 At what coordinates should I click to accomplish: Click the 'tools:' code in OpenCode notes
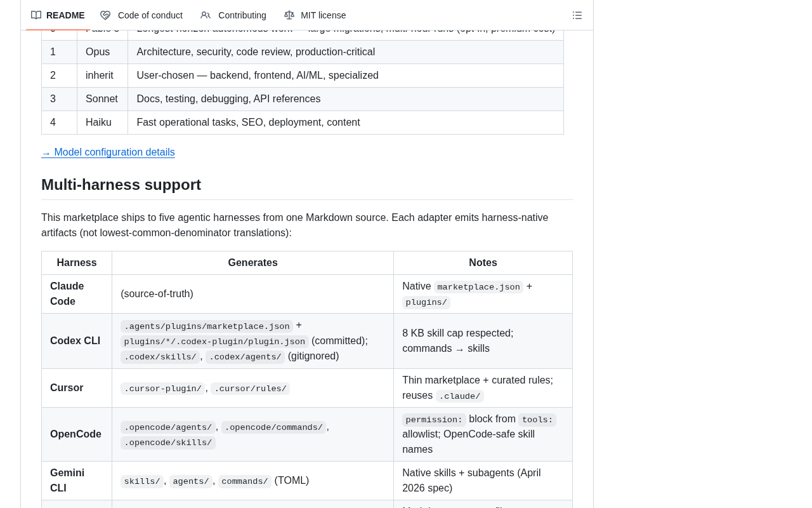coord(537,420)
